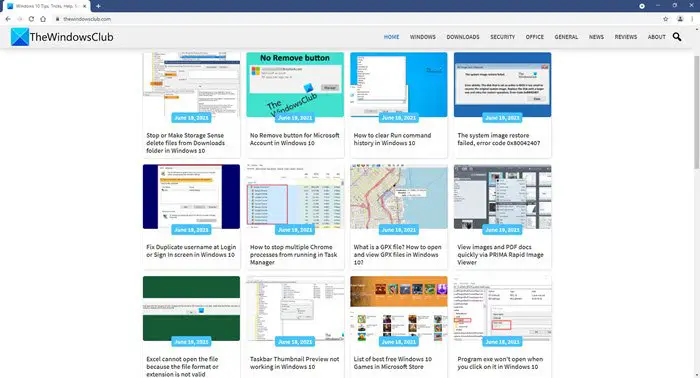Go to HOME menu item
Image resolution: width=700 pixels, height=378 pixels.
point(392,37)
